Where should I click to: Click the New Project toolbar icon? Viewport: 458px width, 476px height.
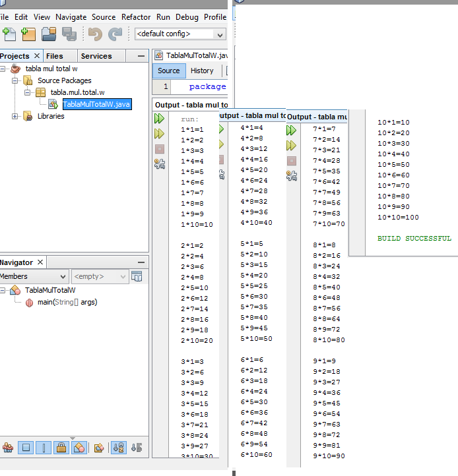click(x=28, y=34)
